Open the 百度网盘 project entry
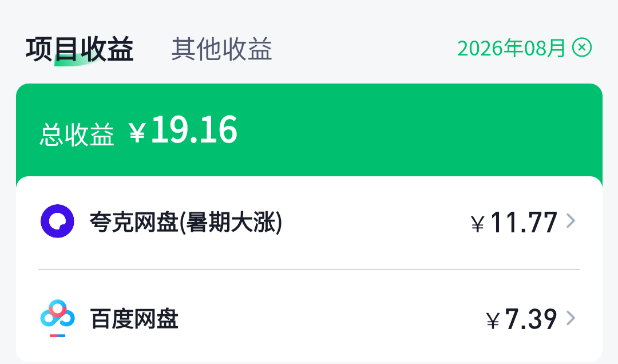The image size is (618, 364). [x=309, y=318]
